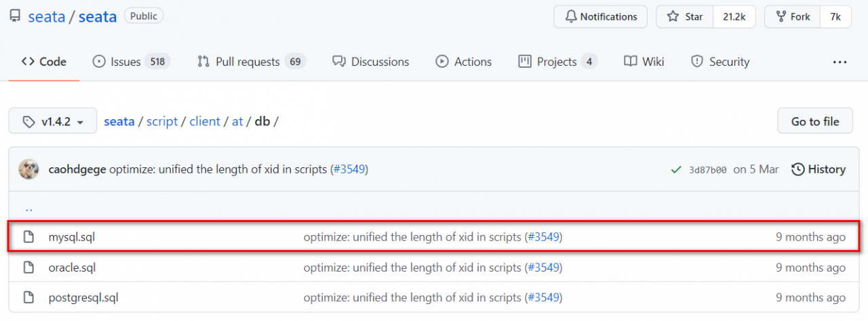Open the Security tab
The width and height of the screenshot is (868, 321).
click(x=720, y=62)
